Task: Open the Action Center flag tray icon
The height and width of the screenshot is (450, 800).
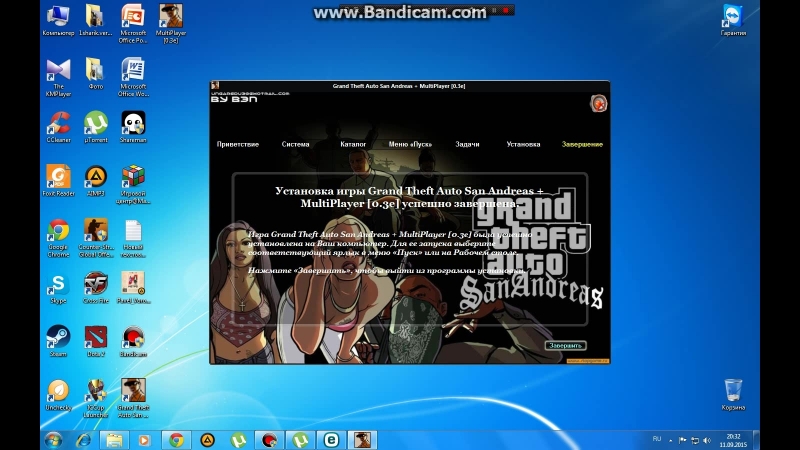Action: (x=683, y=440)
